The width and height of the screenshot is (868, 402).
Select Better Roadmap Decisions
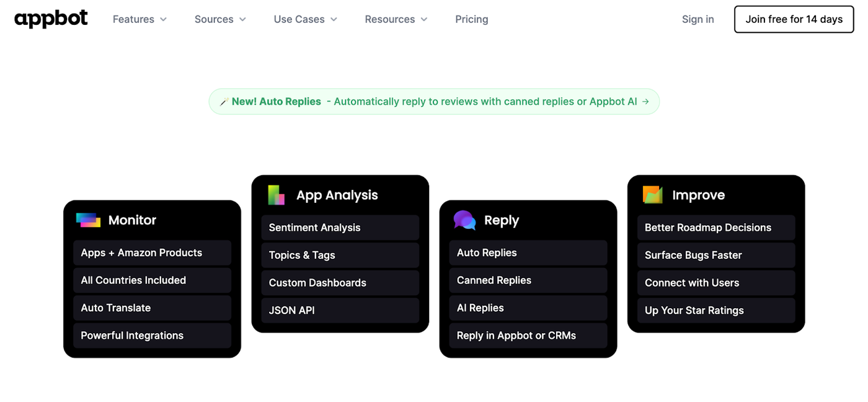(x=716, y=228)
